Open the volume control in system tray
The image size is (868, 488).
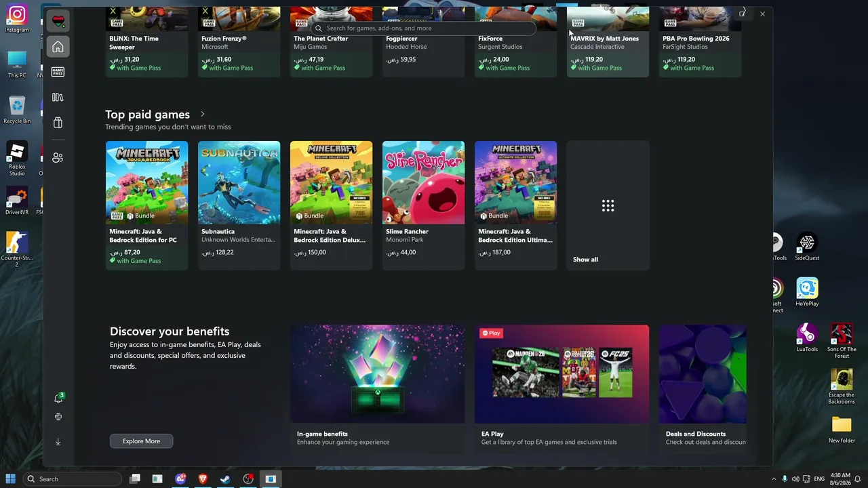[795, 479]
